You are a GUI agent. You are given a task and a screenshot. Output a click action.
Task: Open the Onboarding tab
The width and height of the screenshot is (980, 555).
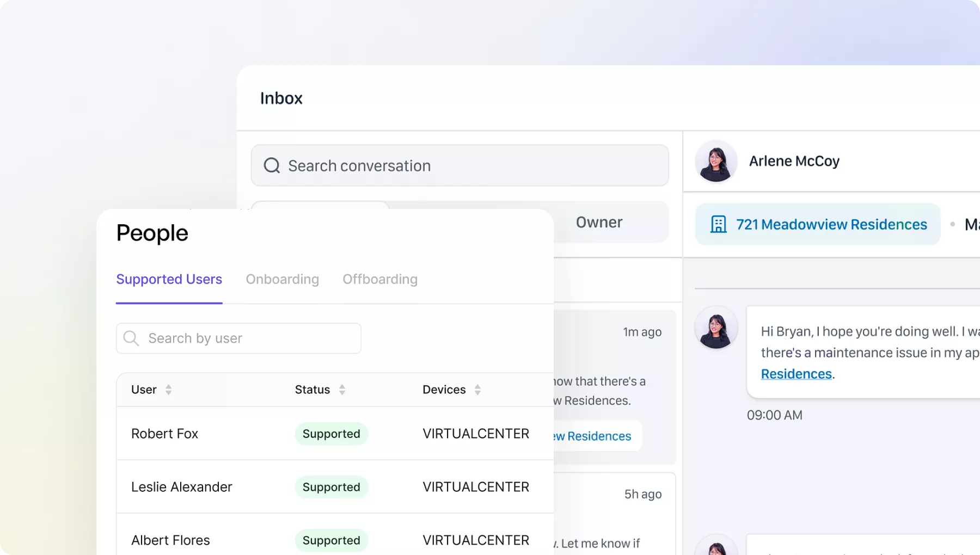[282, 279]
